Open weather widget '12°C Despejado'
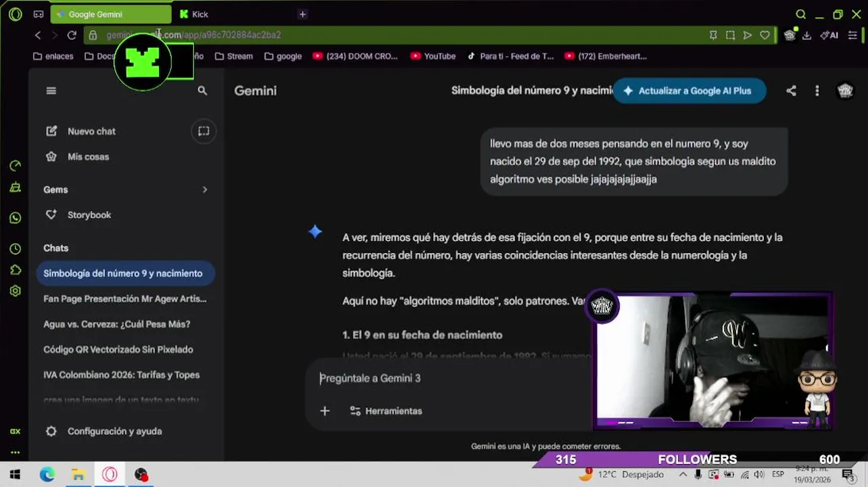This screenshot has width=868, height=487. pyautogui.click(x=620, y=475)
